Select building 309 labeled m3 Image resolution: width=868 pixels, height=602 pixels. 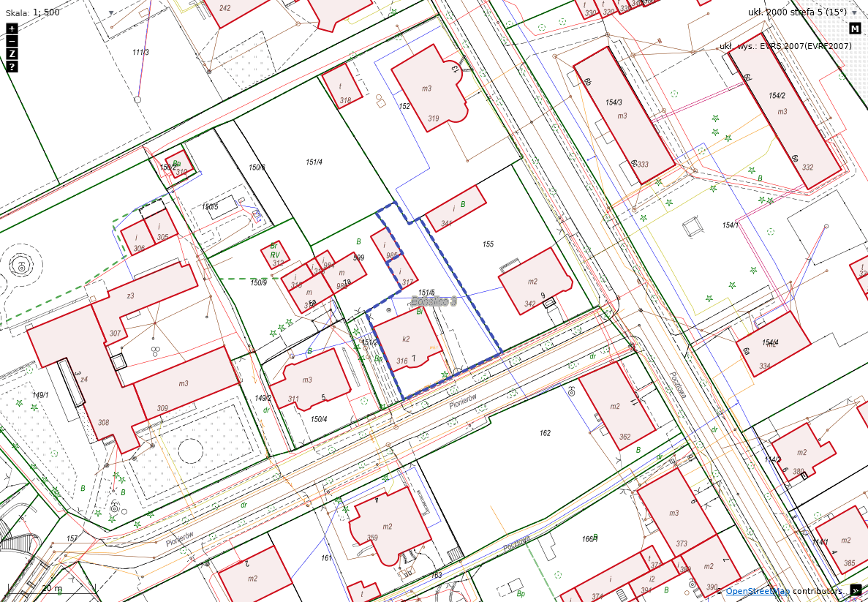click(186, 385)
